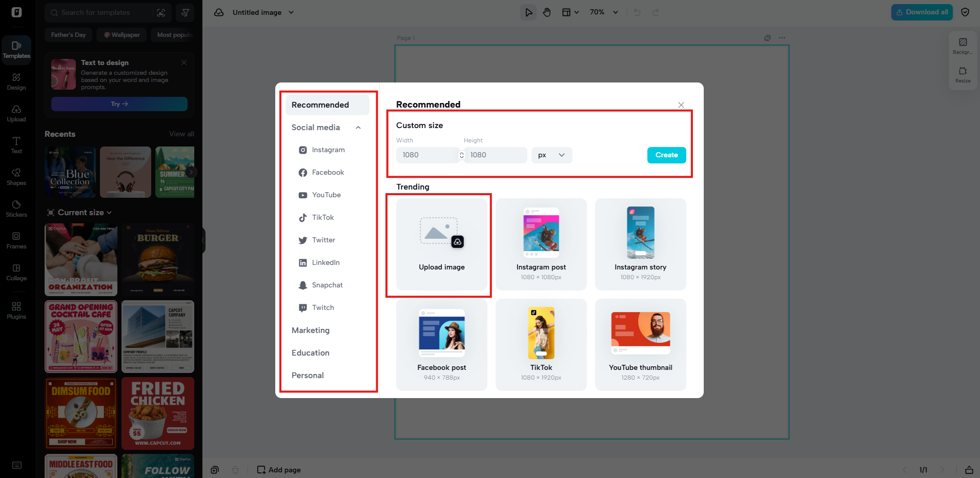980x478 pixels.
Task: Click the shield icon beside Download all
Action: pyautogui.click(x=965, y=12)
